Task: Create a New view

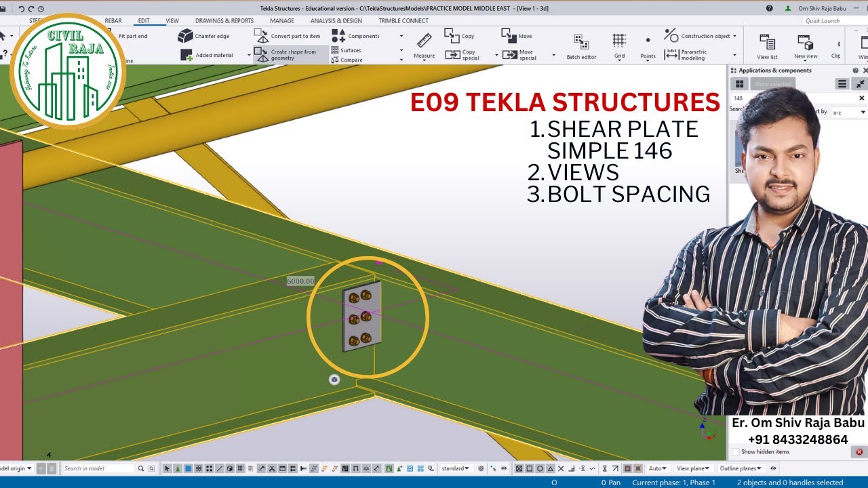Action: pos(806,46)
